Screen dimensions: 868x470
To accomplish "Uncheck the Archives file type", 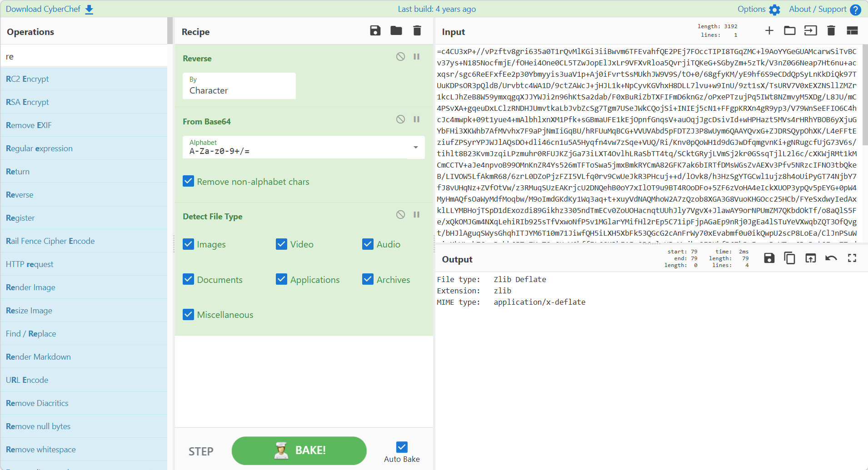I will pyautogui.click(x=368, y=279).
